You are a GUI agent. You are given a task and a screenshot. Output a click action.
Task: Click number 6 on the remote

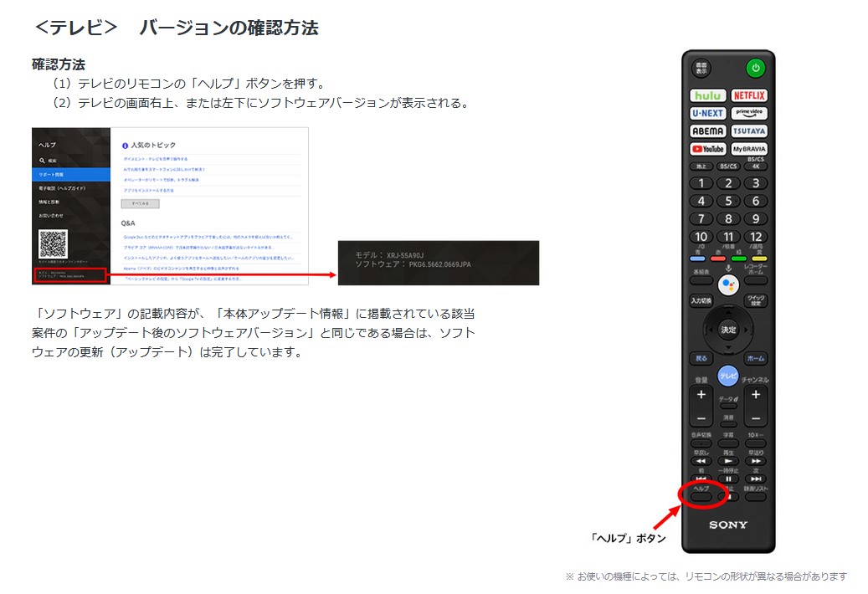pyautogui.click(x=756, y=201)
